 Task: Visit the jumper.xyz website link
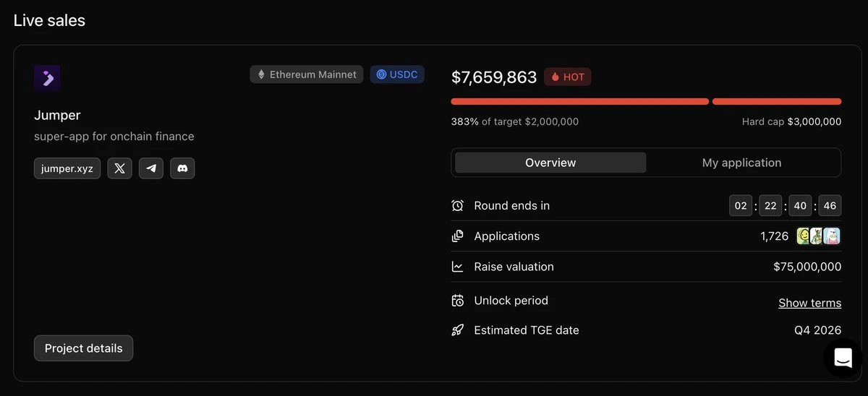(x=67, y=168)
